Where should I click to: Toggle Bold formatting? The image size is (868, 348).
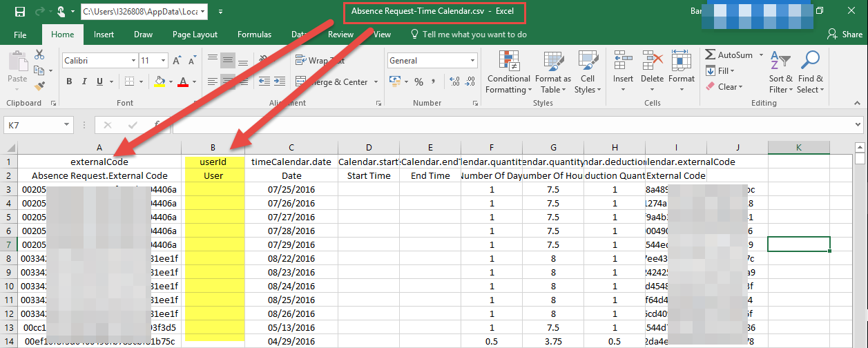coord(69,81)
